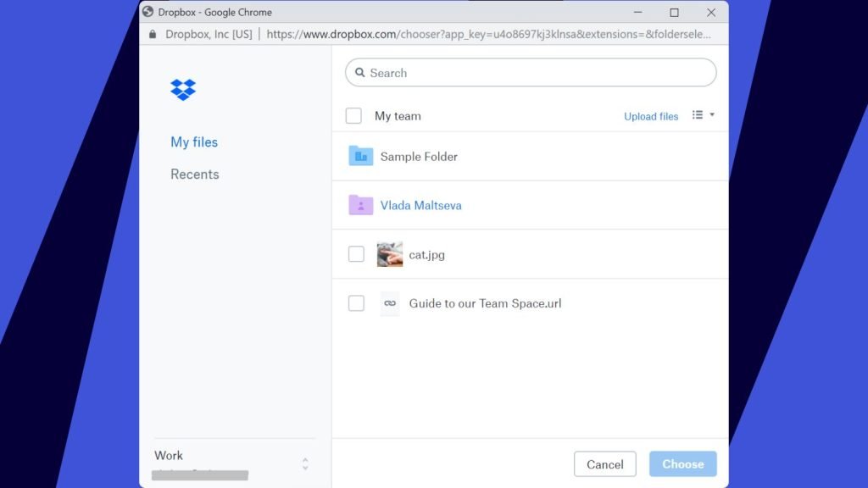Open the view options dropdown arrow
868x488 pixels.
[x=712, y=115]
